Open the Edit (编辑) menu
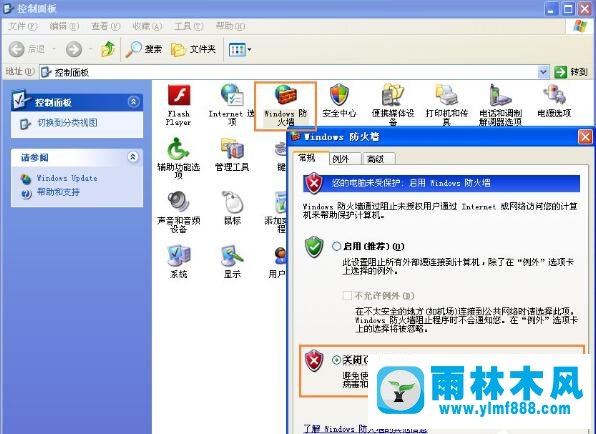 [x=64, y=26]
